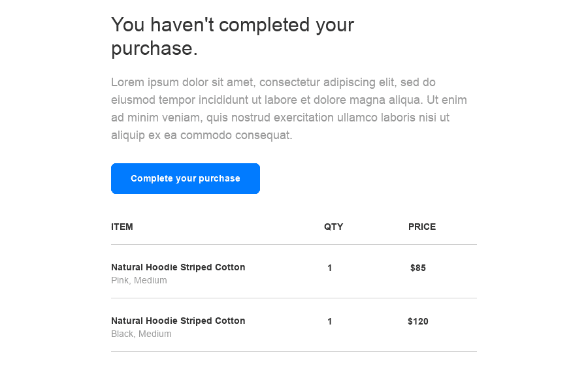588x365 pixels.
Task: Click the line starting "eiusmod tempor incididunt"
Action: click(x=289, y=100)
